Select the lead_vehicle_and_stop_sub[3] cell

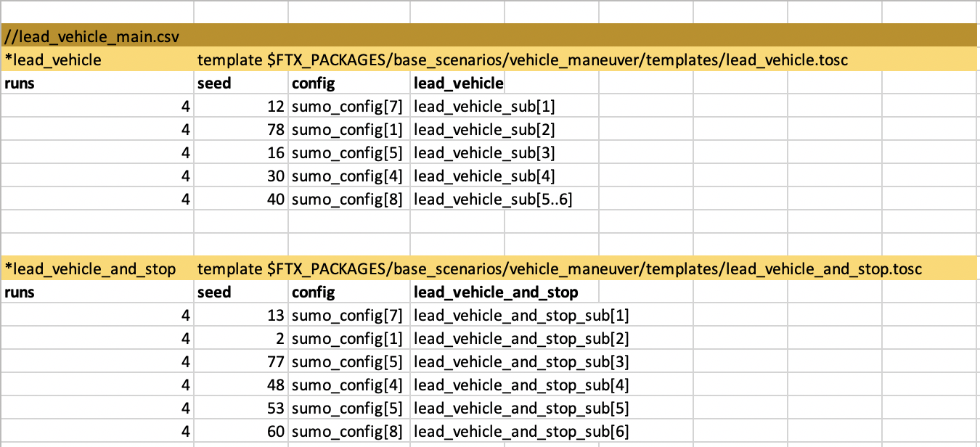pos(521,362)
